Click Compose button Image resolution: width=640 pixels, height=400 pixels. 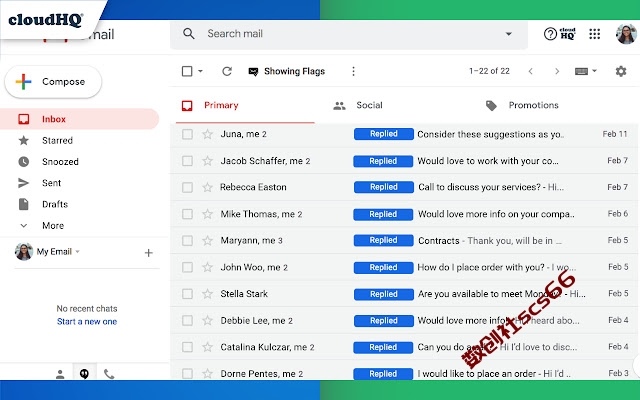click(x=53, y=82)
